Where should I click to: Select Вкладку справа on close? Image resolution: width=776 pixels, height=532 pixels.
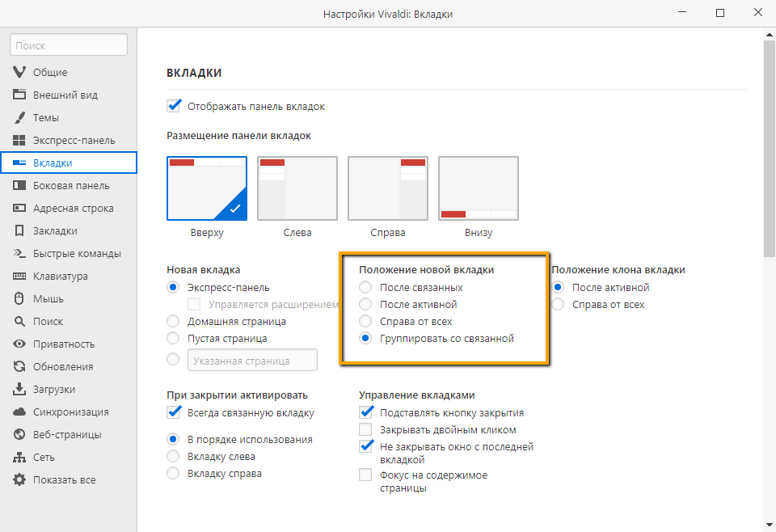point(173,473)
